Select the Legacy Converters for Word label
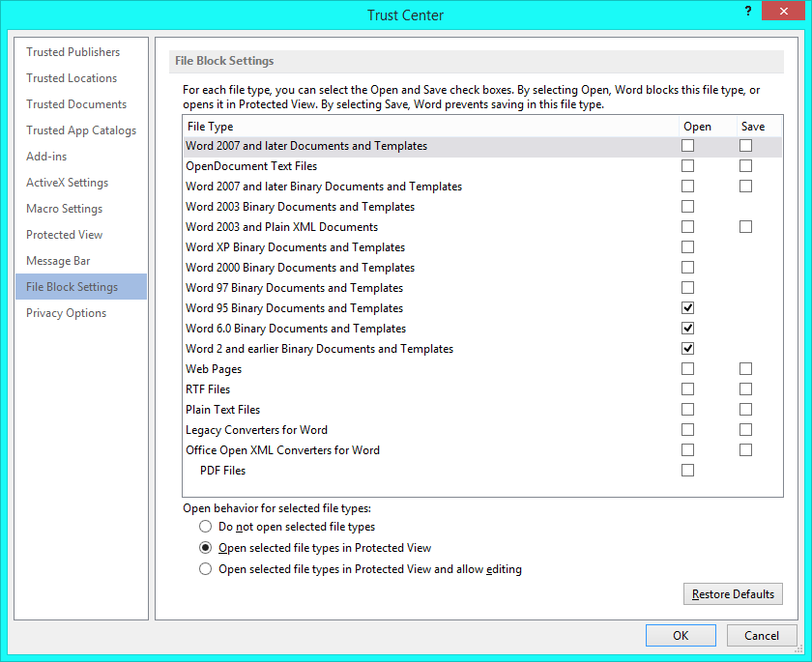The height and width of the screenshot is (662, 812). 256,430
